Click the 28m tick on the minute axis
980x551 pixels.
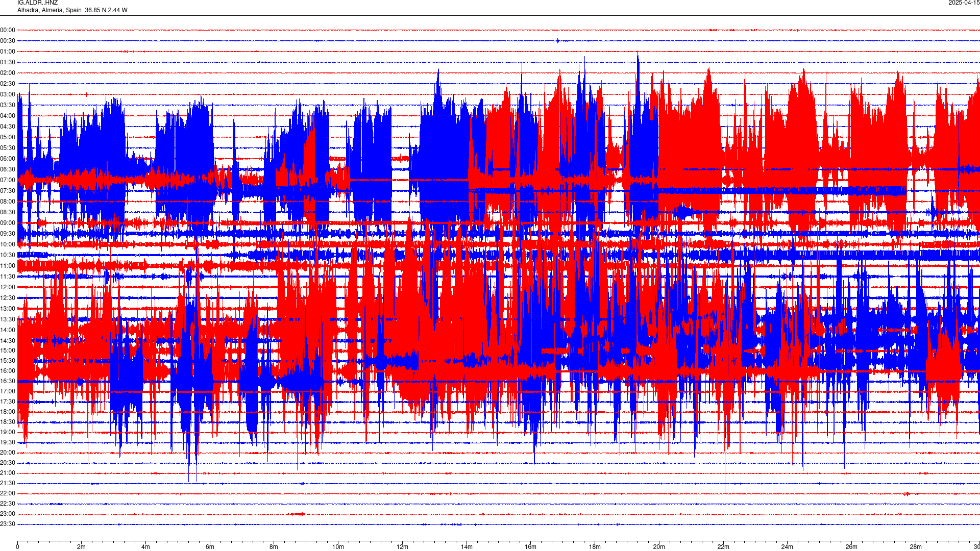coord(916,547)
